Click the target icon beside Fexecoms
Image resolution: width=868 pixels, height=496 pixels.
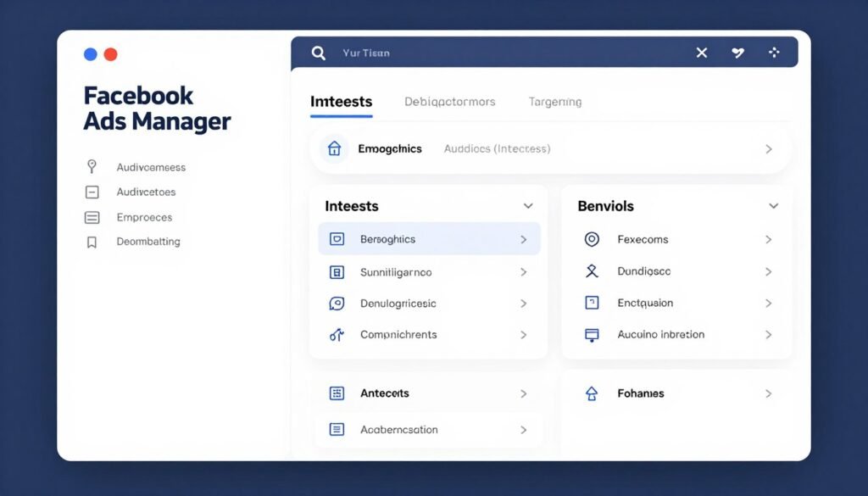(x=592, y=239)
